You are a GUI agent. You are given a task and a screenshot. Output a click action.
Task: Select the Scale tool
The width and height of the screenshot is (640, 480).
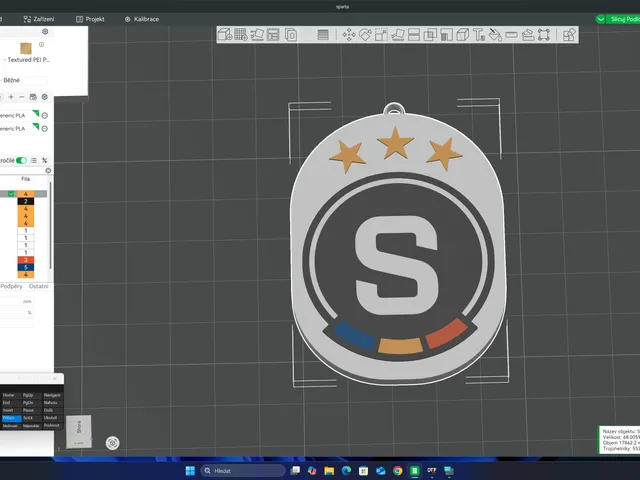(x=381, y=35)
